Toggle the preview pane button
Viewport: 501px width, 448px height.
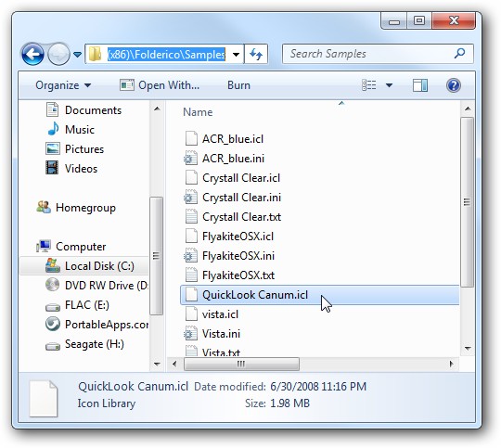coord(420,85)
